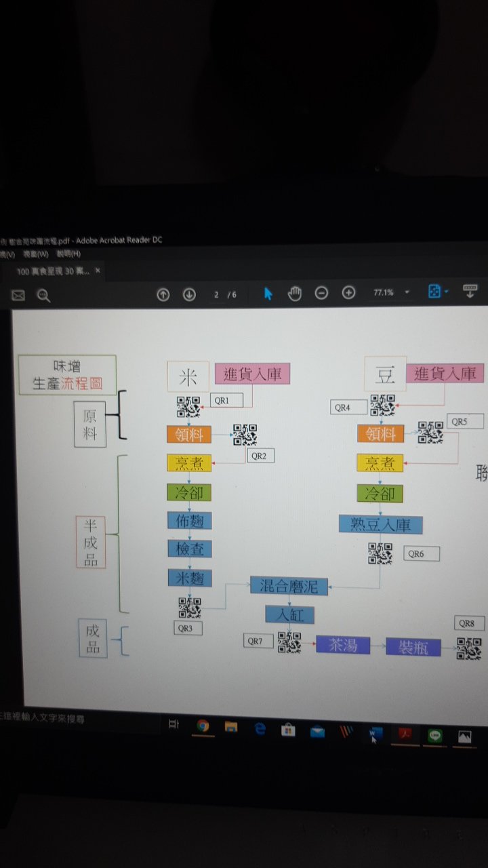This screenshot has height=868, width=488.
Task: Click the 原料 category box
Action: click(x=90, y=425)
